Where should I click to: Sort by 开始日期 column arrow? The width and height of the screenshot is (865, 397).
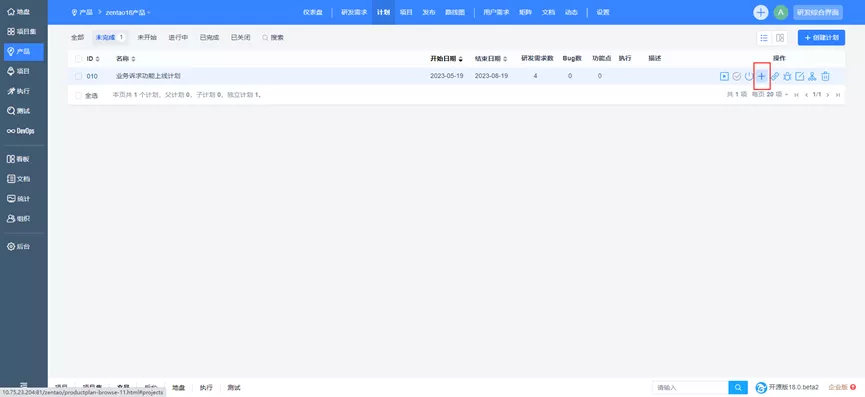461,58
